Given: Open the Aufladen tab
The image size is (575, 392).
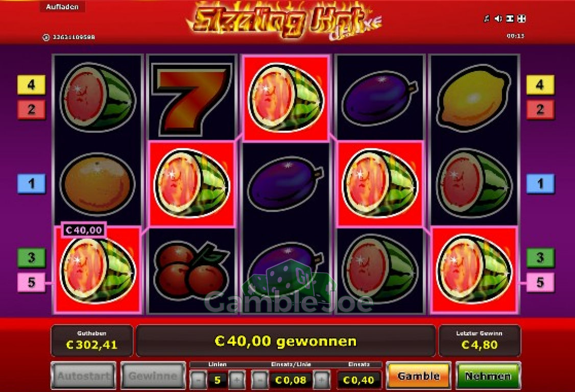Looking at the screenshot, I should [x=62, y=7].
